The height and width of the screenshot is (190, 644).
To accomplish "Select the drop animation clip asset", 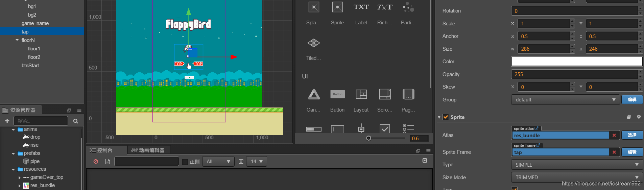I will [35, 137].
